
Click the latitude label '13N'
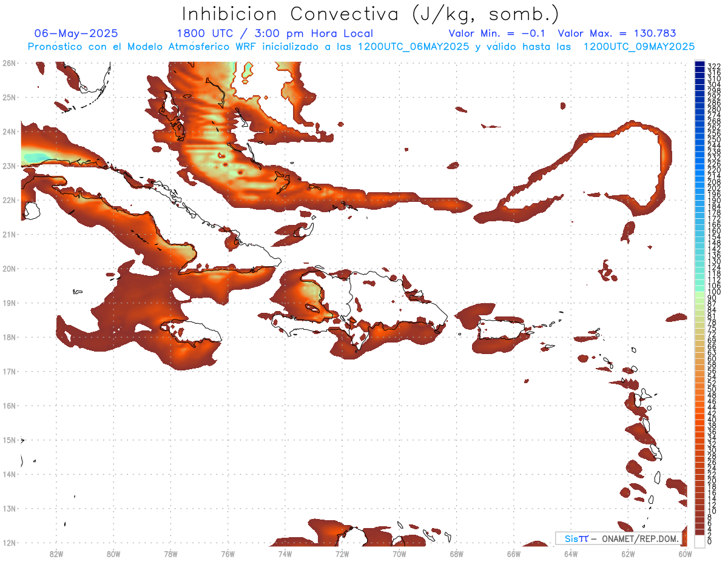point(8,508)
